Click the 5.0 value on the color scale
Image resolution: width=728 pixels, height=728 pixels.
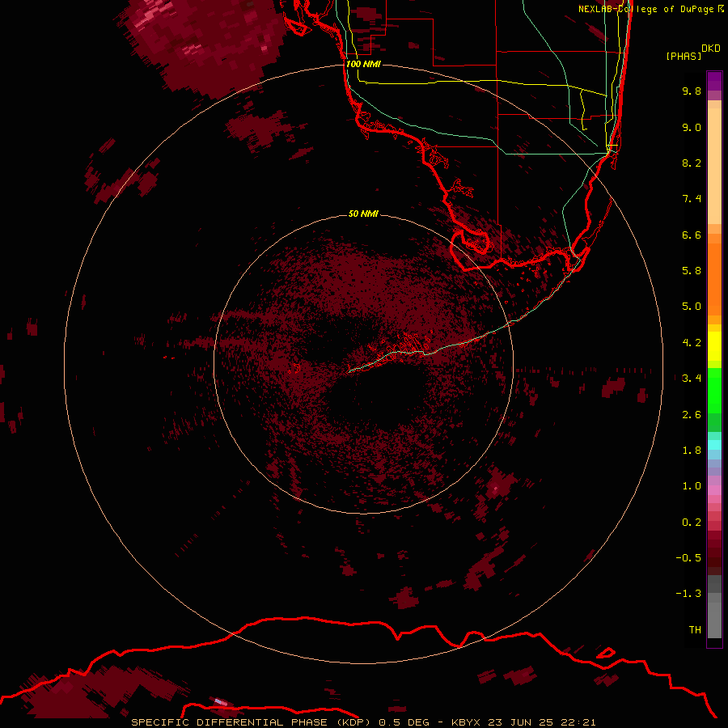692,307
